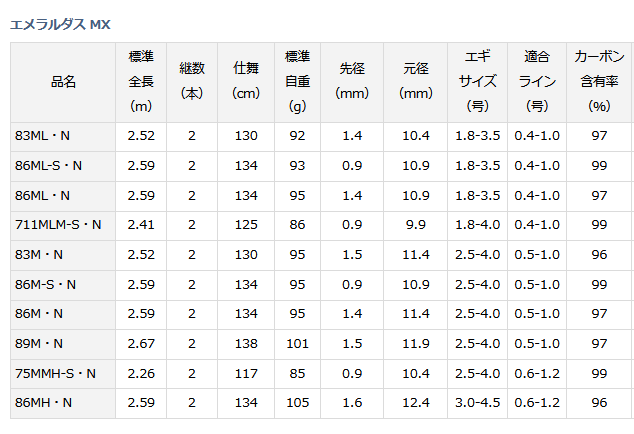This screenshot has height=434, width=634.
Task: Select the 86ML-S・N product name cell
Action: [63, 166]
